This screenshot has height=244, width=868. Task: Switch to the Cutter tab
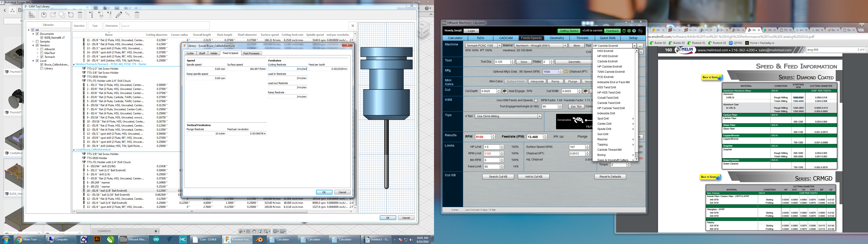(x=190, y=53)
